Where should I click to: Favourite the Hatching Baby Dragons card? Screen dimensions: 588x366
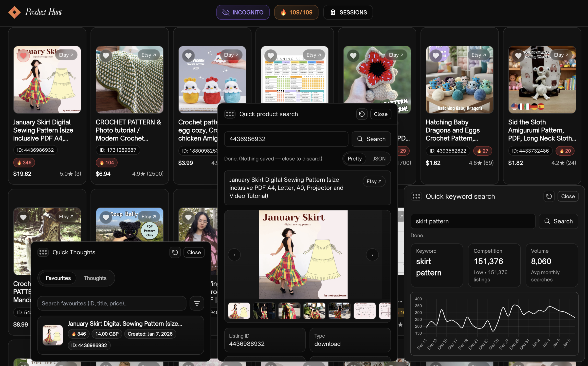[x=436, y=55]
